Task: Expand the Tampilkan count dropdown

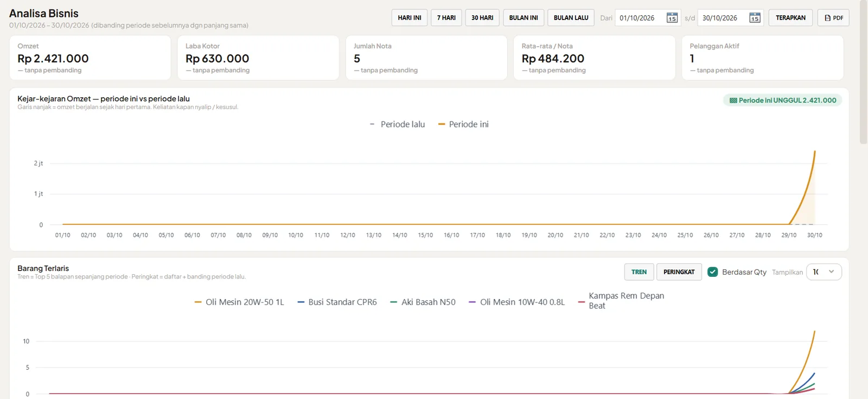Action: tap(824, 272)
